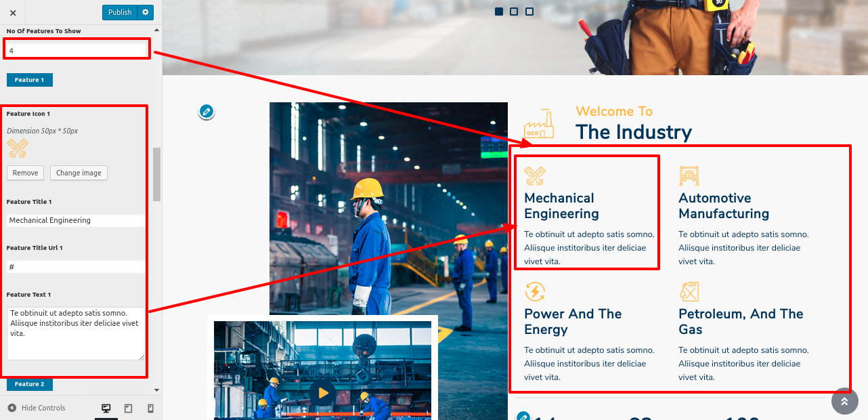The height and width of the screenshot is (420, 868).
Task: Remove the Feature Icon 1 image
Action: coord(25,173)
